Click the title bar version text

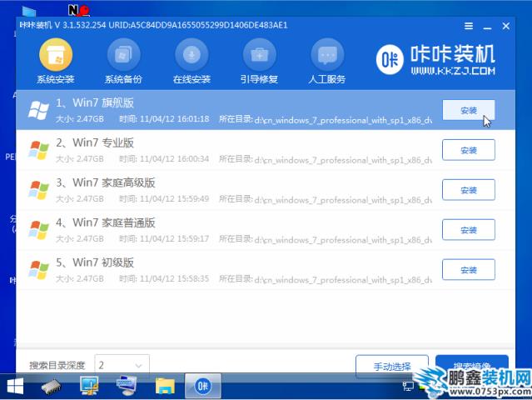pos(153,25)
